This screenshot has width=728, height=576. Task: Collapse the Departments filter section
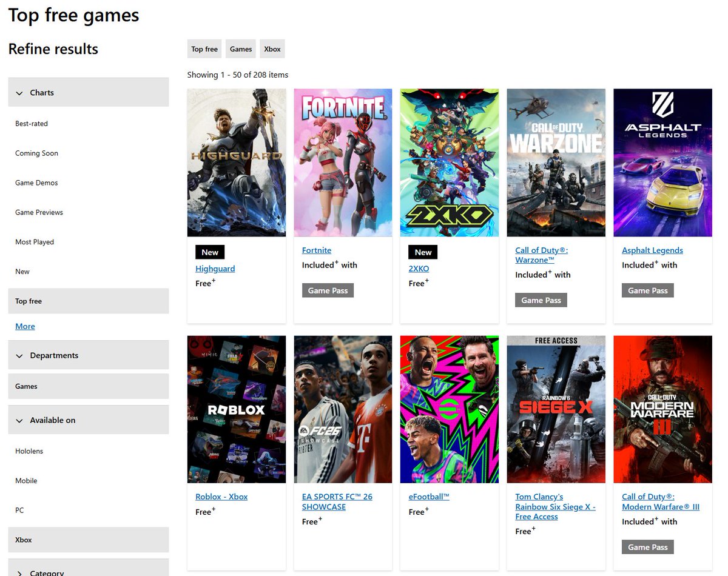(88, 355)
